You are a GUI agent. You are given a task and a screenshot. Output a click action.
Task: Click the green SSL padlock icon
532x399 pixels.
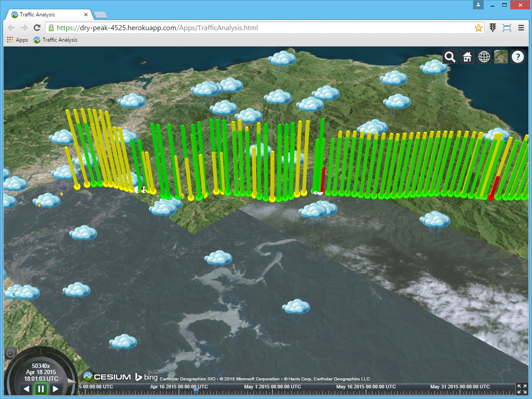51,27
